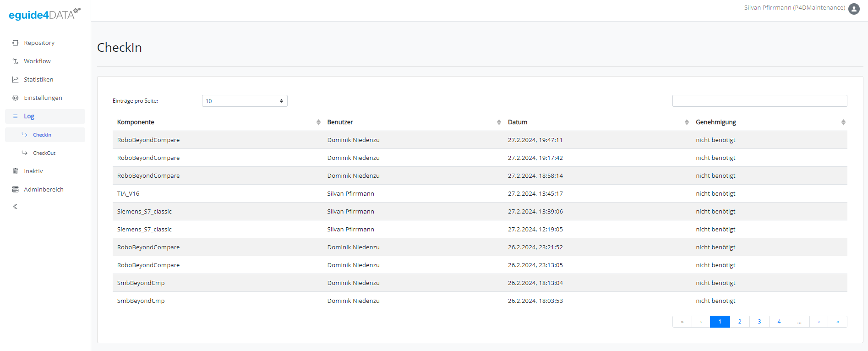Click the Repository sidebar icon
Viewport: 868px width, 351px height.
point(16,43)
